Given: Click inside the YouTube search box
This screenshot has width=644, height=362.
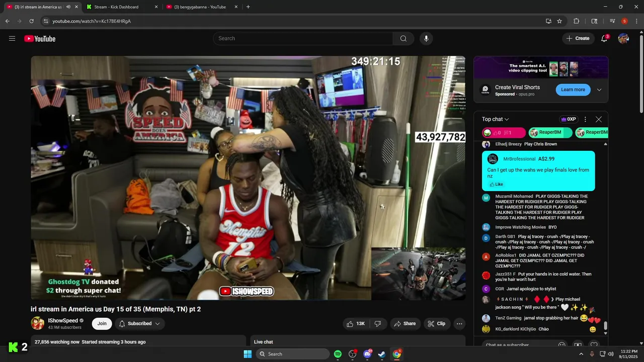Looking at the screenshot, I should point(303,39).
